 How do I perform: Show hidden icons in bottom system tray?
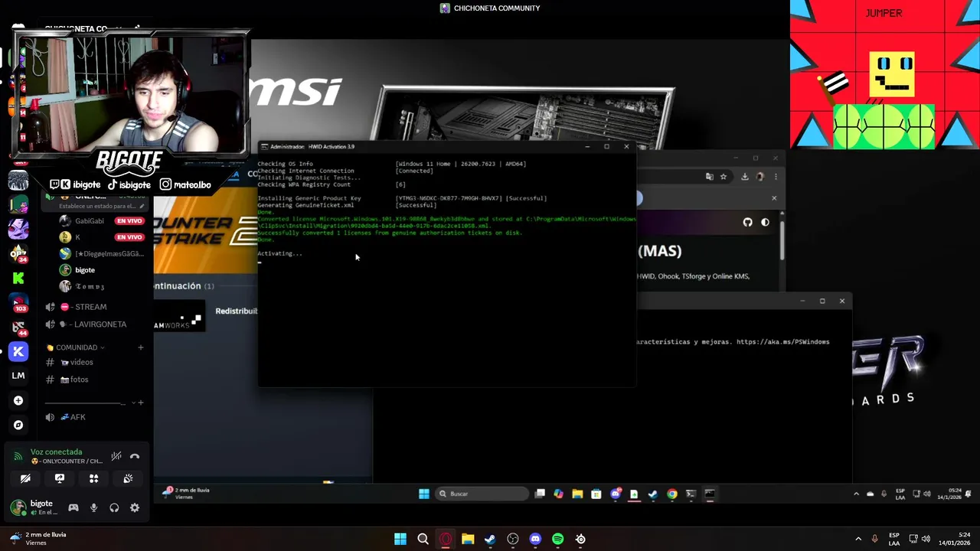(857, 539)
